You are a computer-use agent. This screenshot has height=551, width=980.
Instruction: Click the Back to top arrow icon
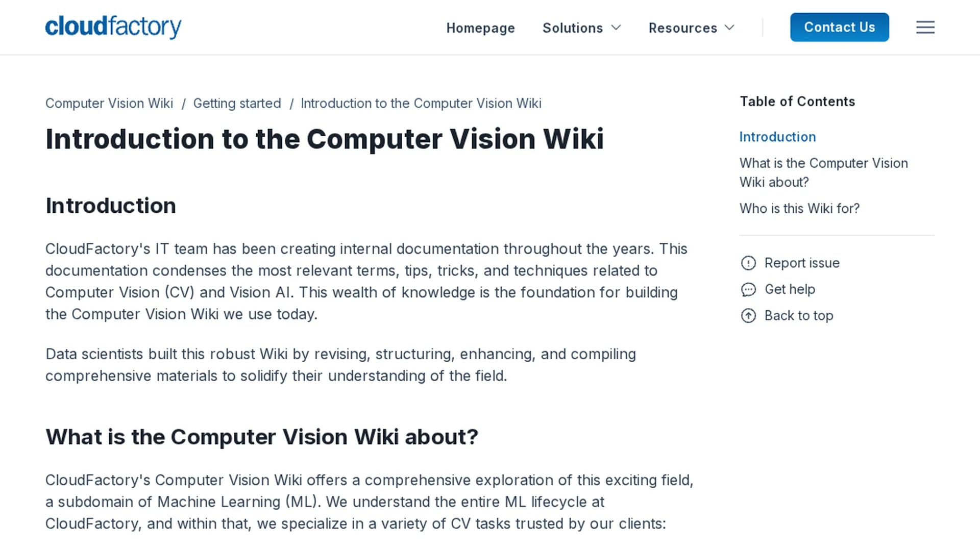pos(748,316)
